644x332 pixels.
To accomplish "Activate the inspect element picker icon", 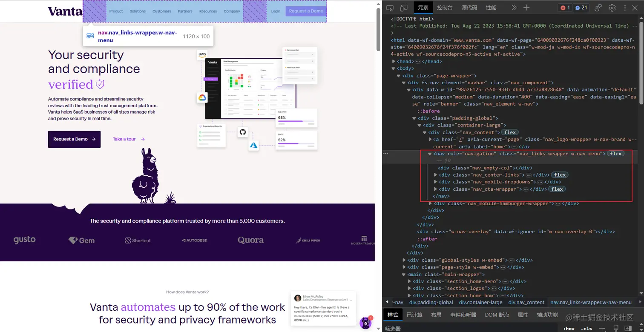I will click(x=390, y=8).
